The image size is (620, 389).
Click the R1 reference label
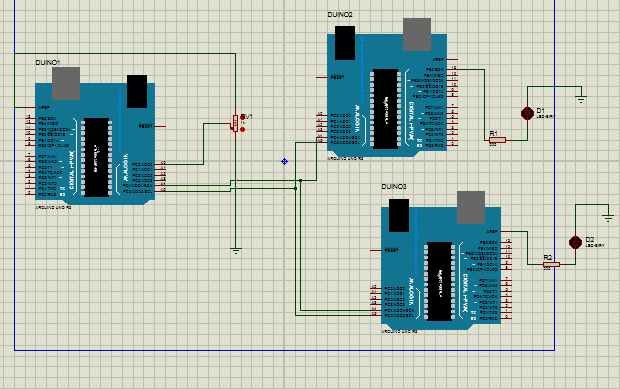493,134
